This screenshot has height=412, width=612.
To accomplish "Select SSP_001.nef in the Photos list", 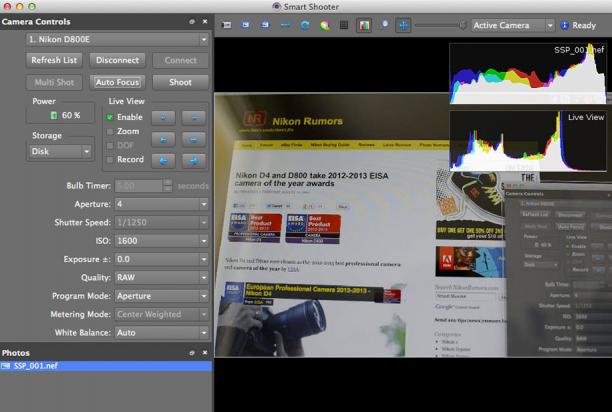I will 106,366.
